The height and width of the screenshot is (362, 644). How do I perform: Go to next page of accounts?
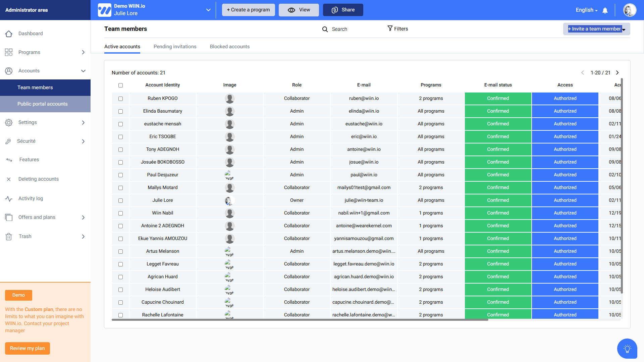[x=617, y=73]
